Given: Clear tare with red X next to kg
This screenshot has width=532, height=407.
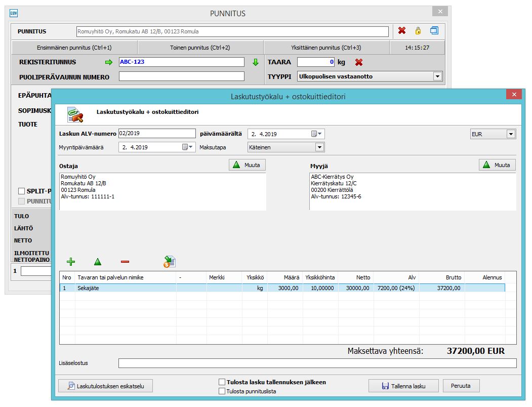Looking at the screenshot, I should (x=358, y=62).
